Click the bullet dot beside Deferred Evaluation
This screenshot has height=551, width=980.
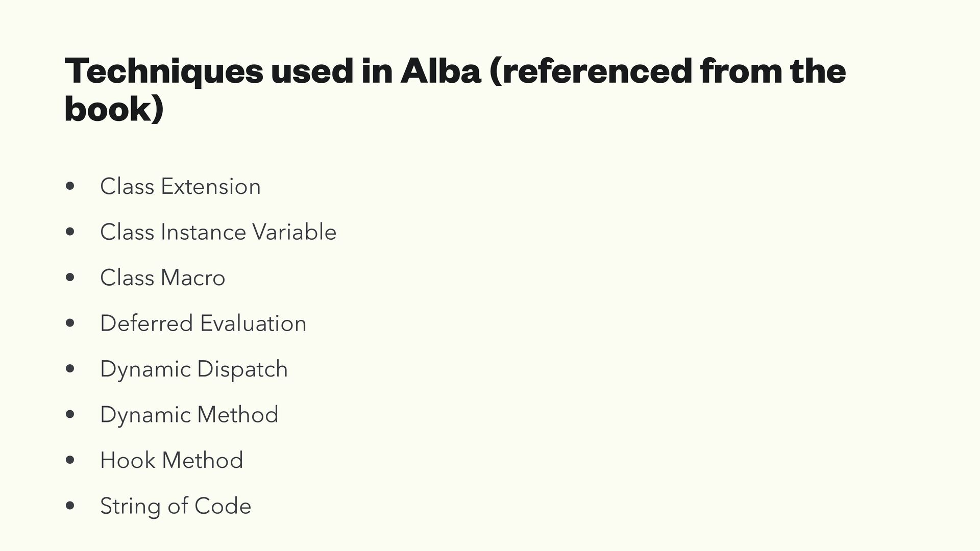click(70, 324)
